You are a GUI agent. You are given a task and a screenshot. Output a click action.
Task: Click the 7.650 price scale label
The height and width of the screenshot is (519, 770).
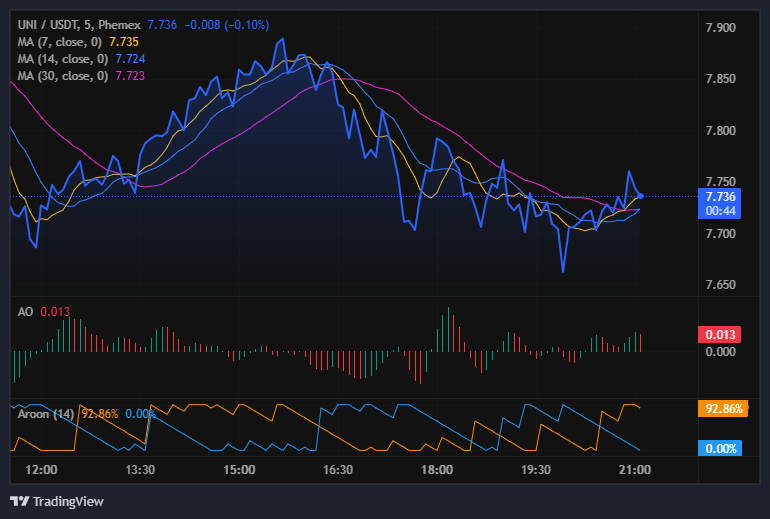[720, 285]
